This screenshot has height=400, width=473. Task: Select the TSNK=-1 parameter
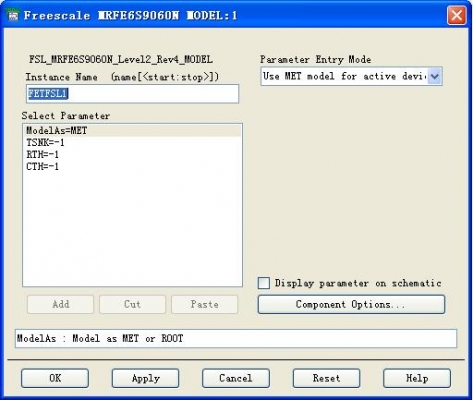click(x=133, y=143)
